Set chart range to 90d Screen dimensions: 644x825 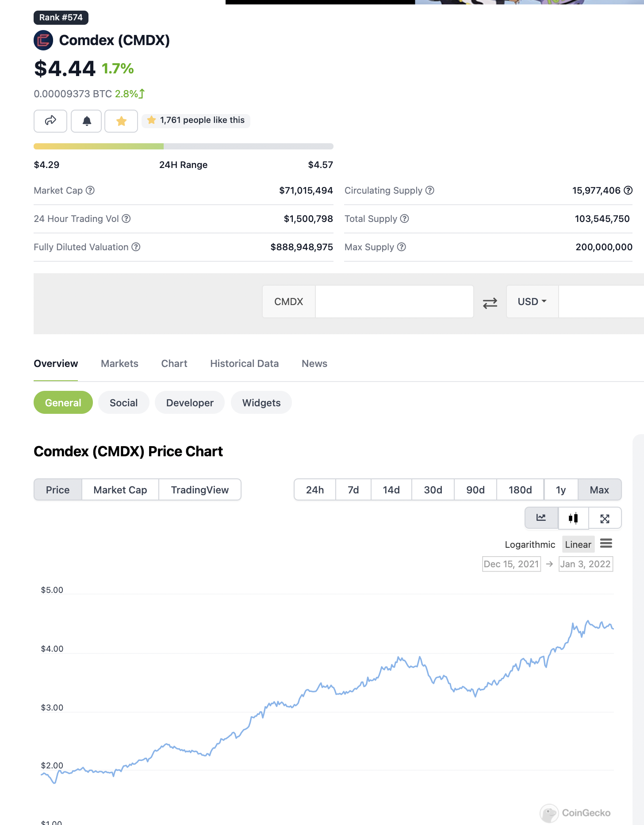pos(475,490)
